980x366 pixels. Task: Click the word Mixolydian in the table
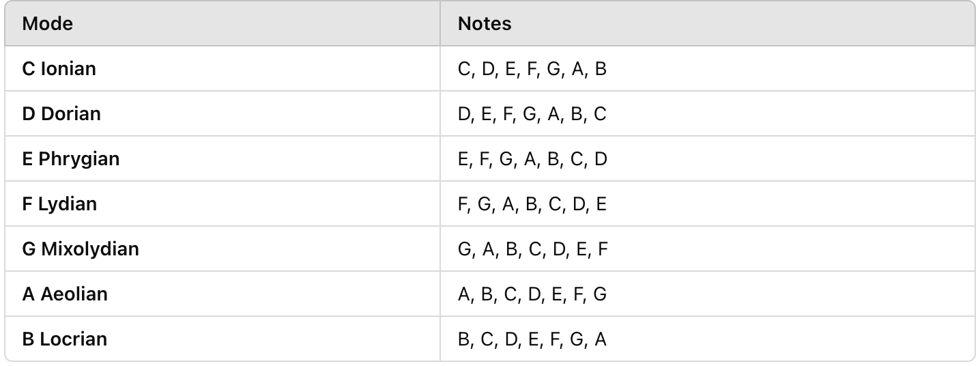[x=90, y=249]
